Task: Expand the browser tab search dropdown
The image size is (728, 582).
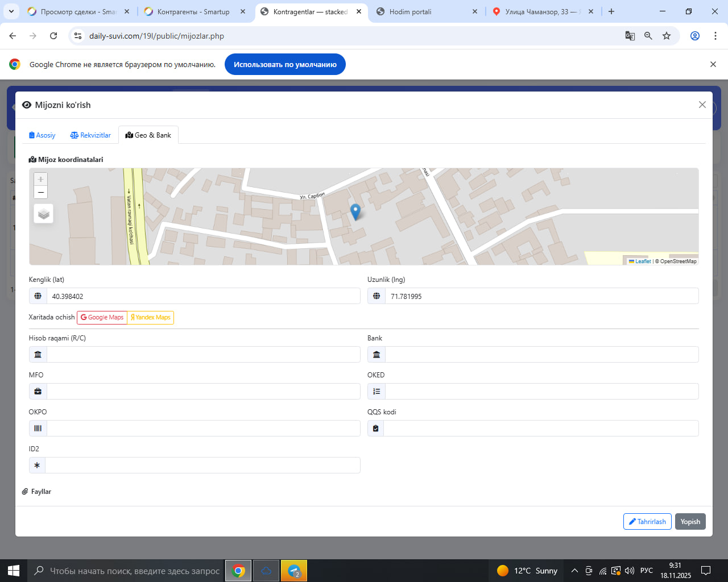Action: pos(11,11)
